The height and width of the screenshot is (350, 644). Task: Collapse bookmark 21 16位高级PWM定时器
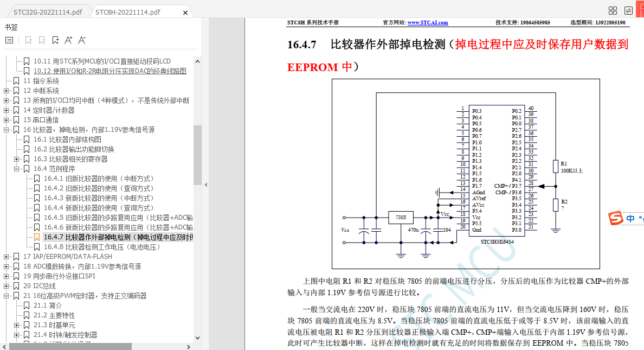[6, 296]
